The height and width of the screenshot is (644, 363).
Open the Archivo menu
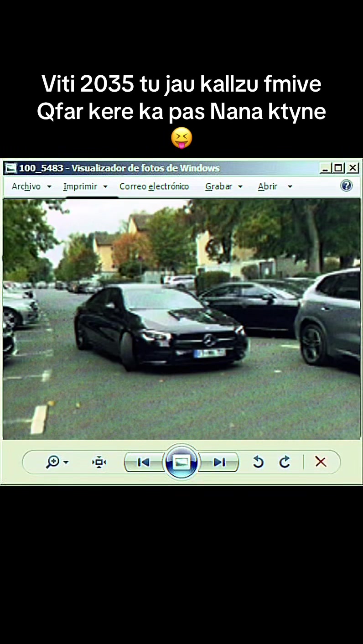tap(26, 187)
